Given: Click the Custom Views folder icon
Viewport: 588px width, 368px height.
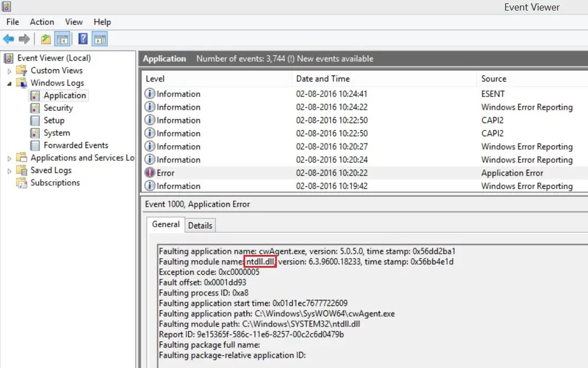Looking at the screenshot, I should pyautogui.click(x=22, y=70).
